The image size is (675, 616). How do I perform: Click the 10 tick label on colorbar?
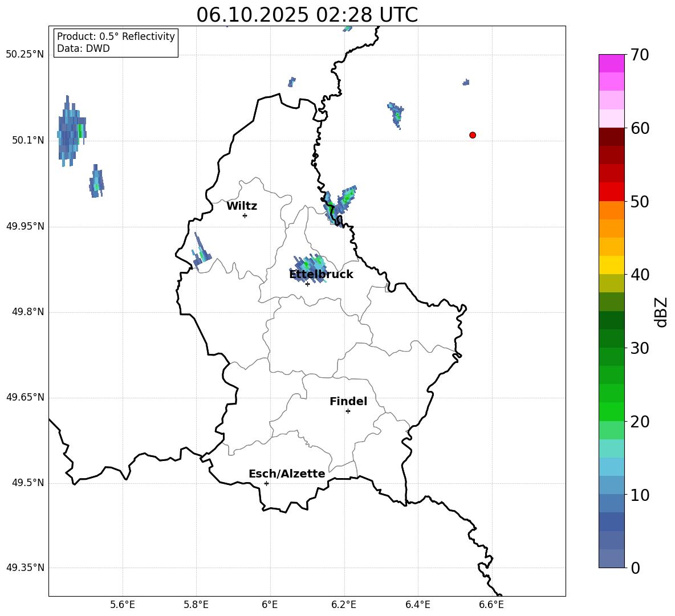[640, 495]
